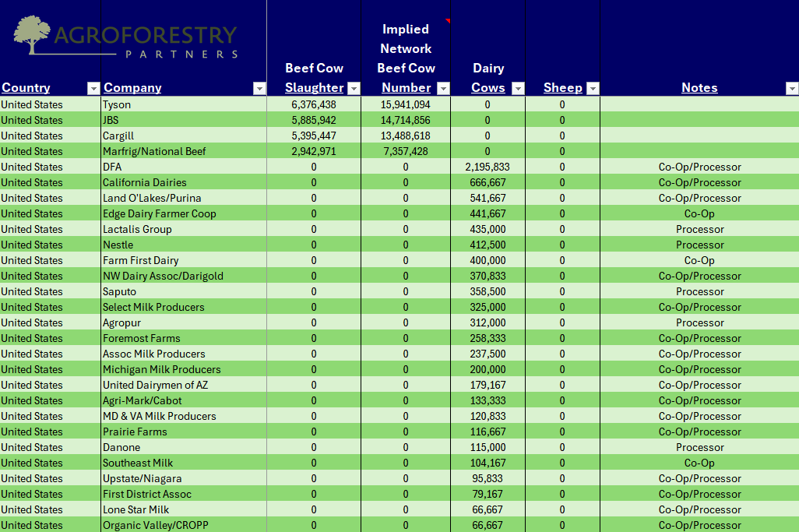Screen dimensions: 799x532
Task: Select the Michigan Milk Producers cell
Action: (x=184, y=369)
